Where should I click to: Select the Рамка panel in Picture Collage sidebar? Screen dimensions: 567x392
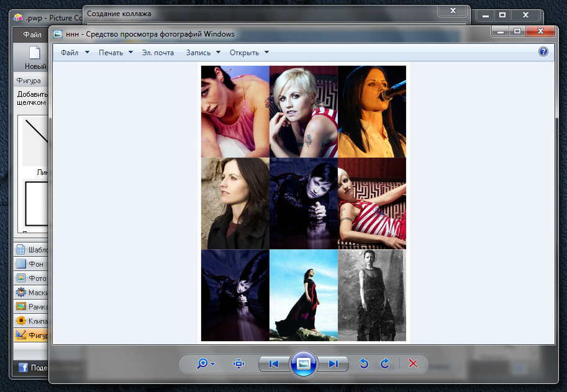point(30,307)
